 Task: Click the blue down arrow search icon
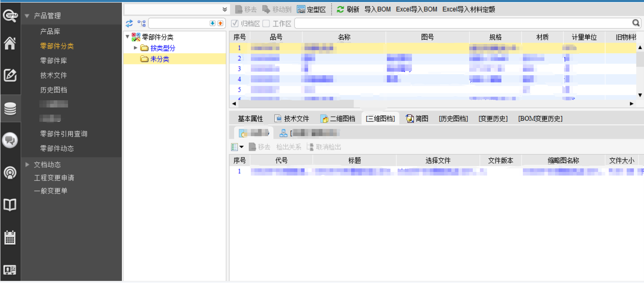point(212,23)
